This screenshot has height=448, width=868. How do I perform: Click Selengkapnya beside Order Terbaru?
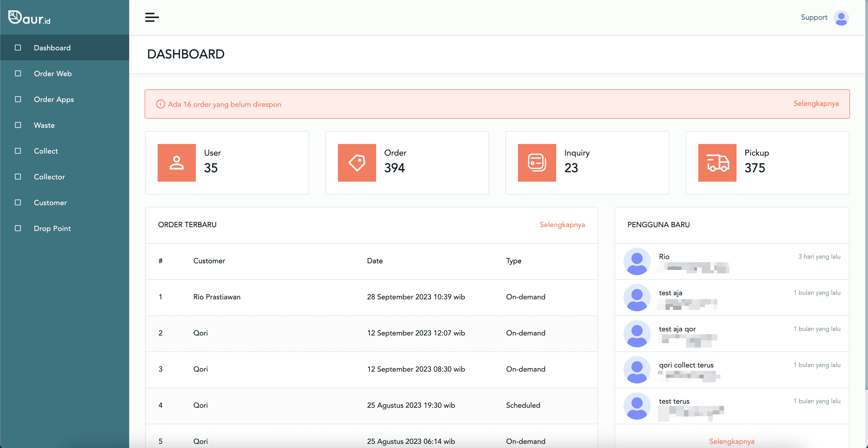pos(562,225)
